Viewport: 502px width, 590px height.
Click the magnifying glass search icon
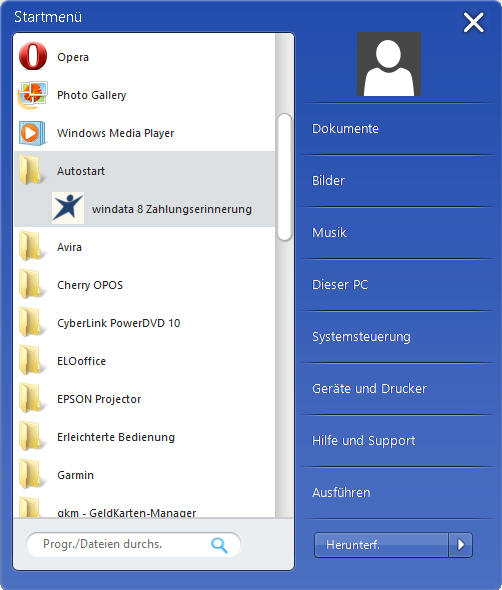(219, 545)
